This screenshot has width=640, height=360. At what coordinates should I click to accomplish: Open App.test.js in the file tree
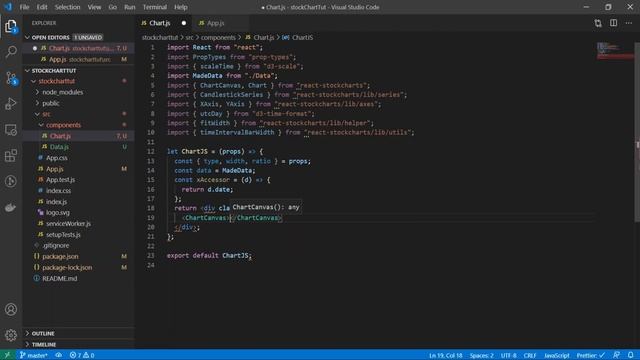60,180
